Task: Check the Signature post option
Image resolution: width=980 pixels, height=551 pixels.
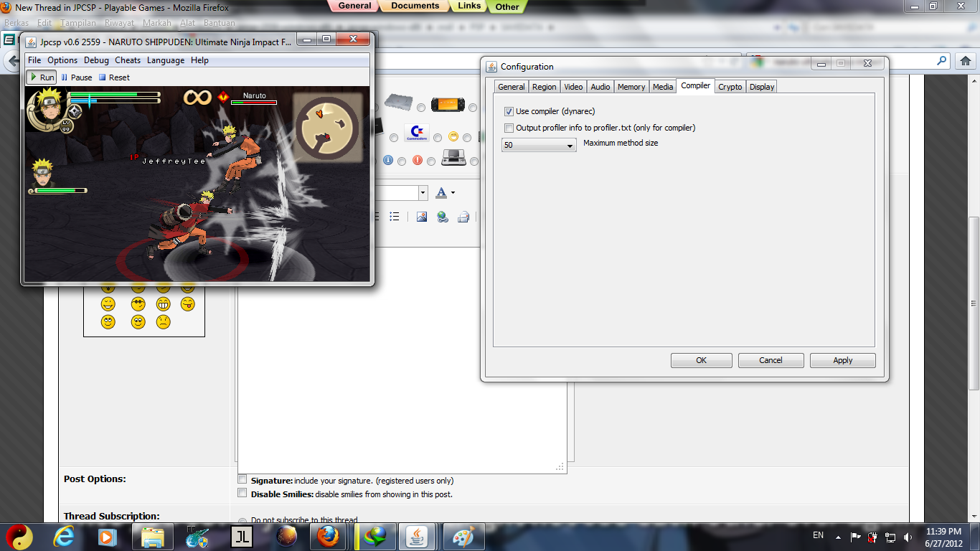Action: tap(242, 479)
